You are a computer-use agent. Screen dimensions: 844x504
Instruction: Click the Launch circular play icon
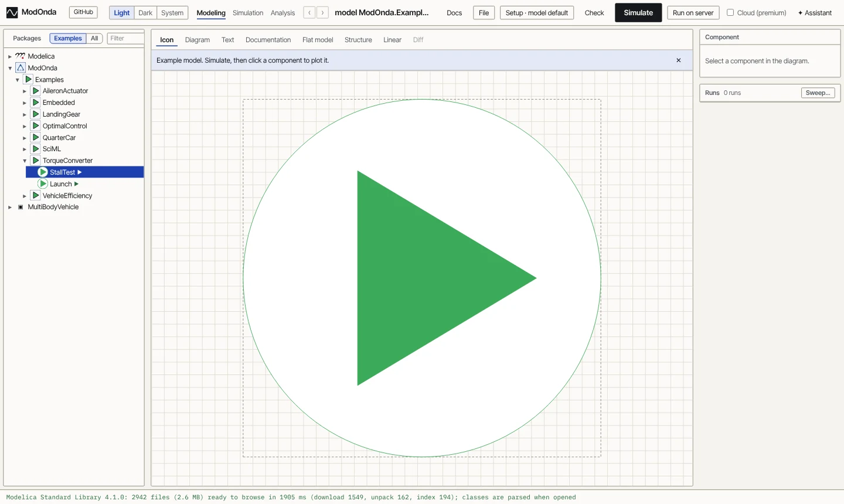click(43, 184)
